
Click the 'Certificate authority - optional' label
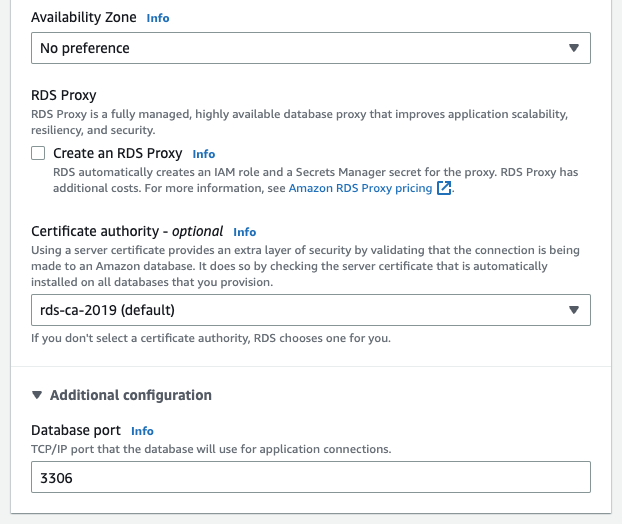[x=127, y=231]
